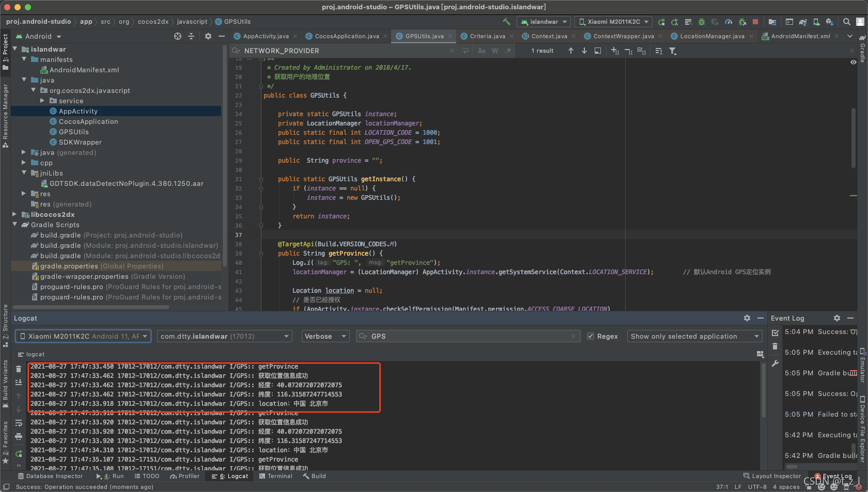Open Logcat panel settings gear

point(747,318)
